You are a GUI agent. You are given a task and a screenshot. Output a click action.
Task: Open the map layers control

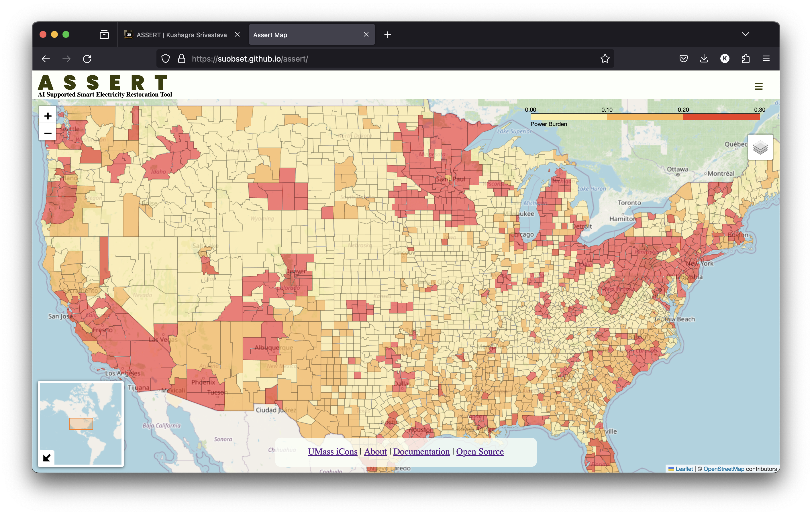[x=760, y=147]
